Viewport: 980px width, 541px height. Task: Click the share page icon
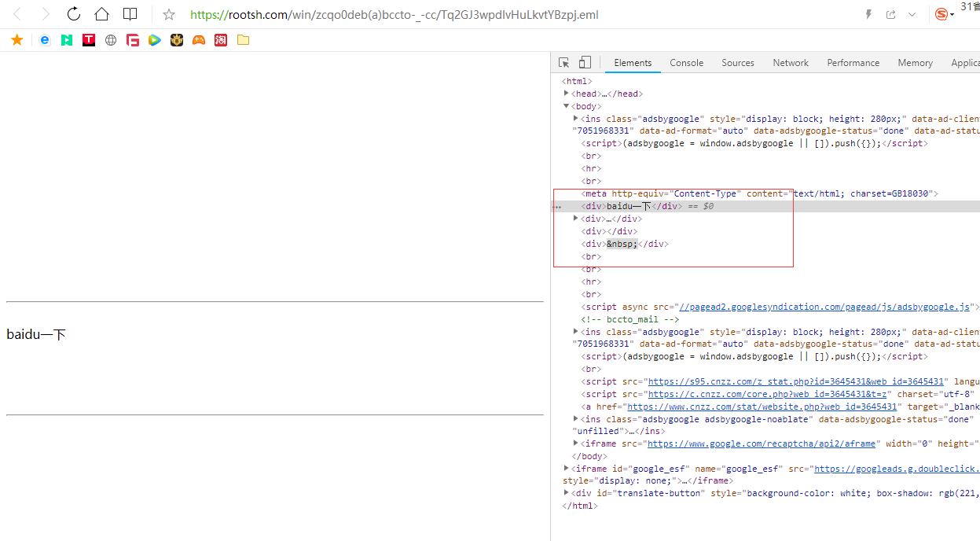pos(890,14)
